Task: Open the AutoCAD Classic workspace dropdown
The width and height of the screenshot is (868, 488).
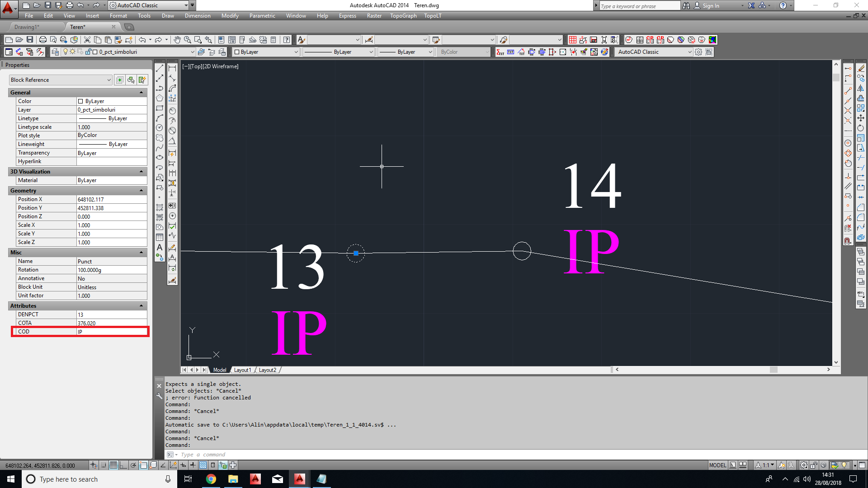Action: [187, 5]
